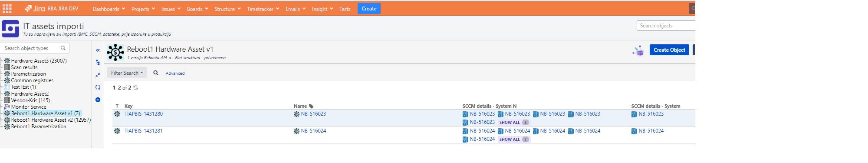Click the refresh icon beside 1–2 of 2

click(136, 88)
